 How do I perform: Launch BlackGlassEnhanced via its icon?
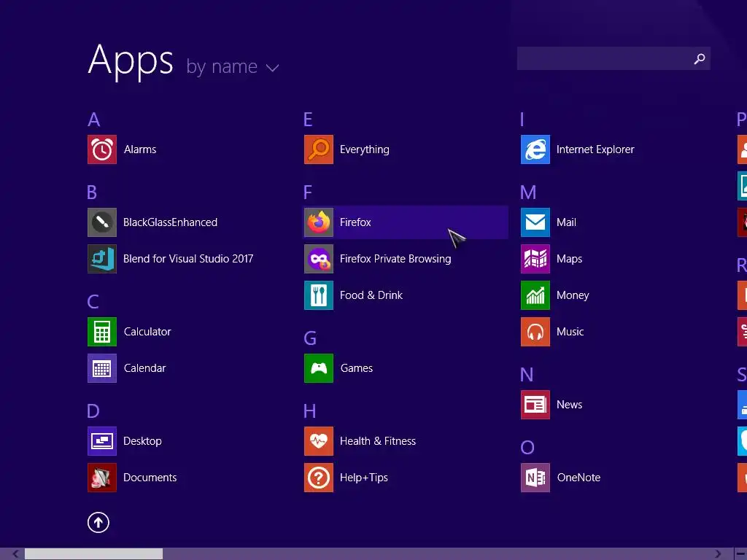102,222
